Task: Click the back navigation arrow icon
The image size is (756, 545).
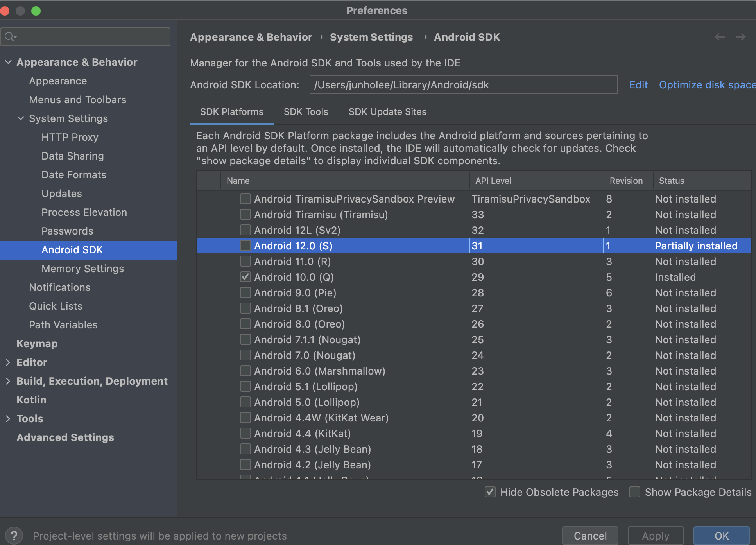Action: coord(719,37)
